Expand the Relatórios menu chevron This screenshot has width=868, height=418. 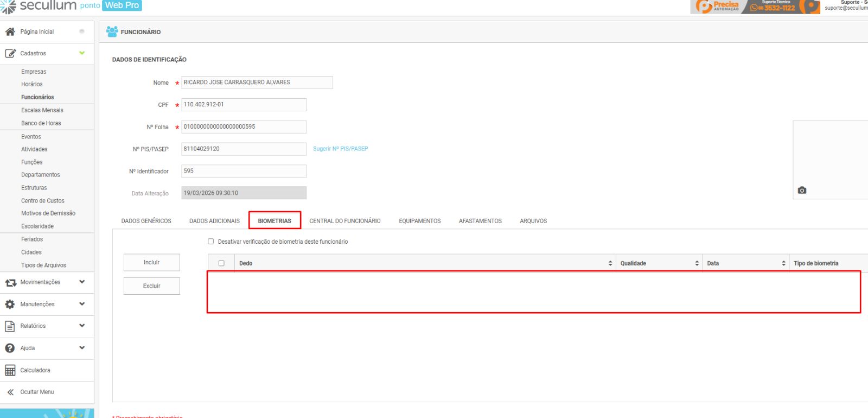click(x=82, y=326)
